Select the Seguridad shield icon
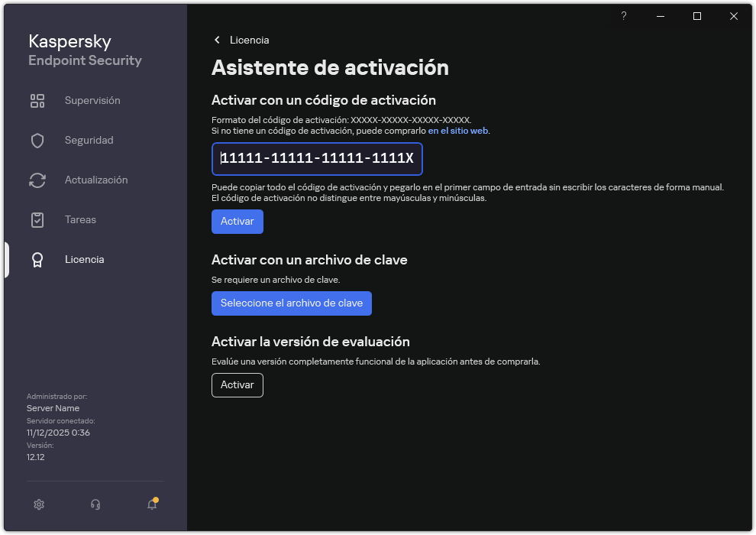The width and height of the screenshot is (756, 535). (x=37, y=140)
